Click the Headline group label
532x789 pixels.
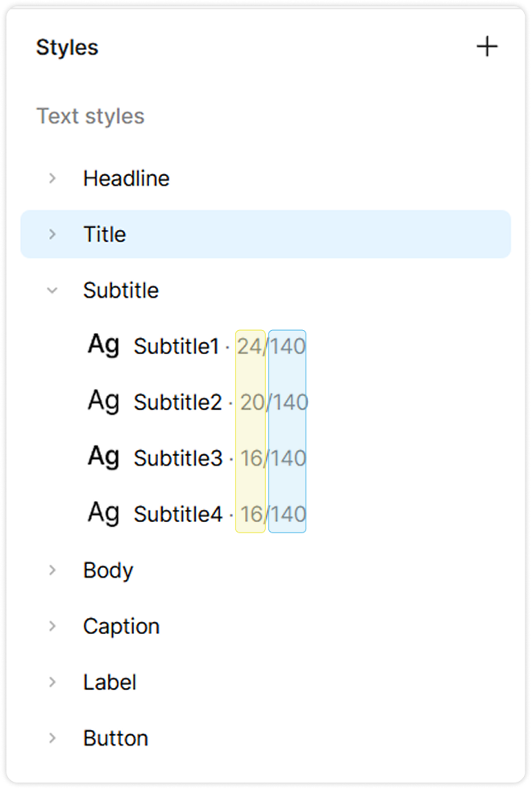tap(127, 178)
